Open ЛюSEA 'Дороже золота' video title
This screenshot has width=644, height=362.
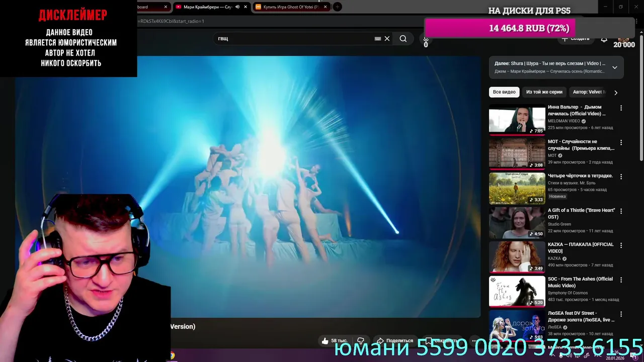581,316
